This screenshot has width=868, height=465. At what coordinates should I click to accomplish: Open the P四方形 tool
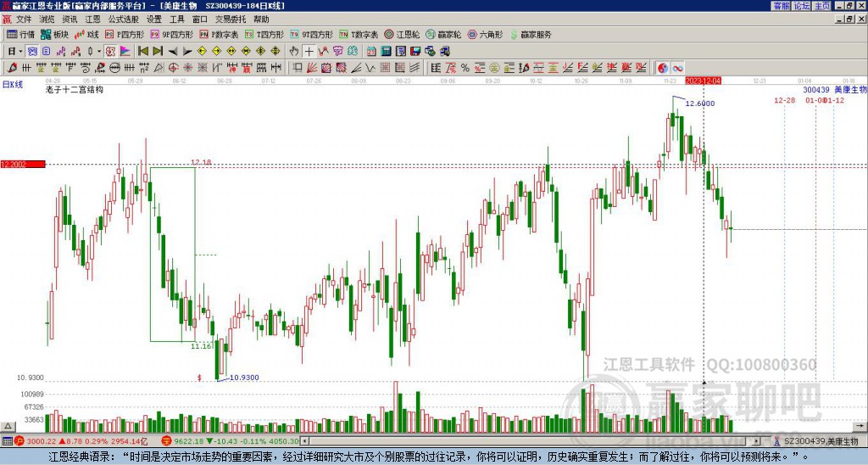[124, 34]
